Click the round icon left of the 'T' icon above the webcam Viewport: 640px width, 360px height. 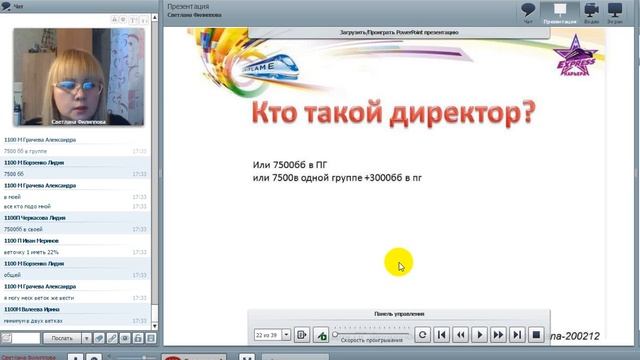click(x=123, y=20)
